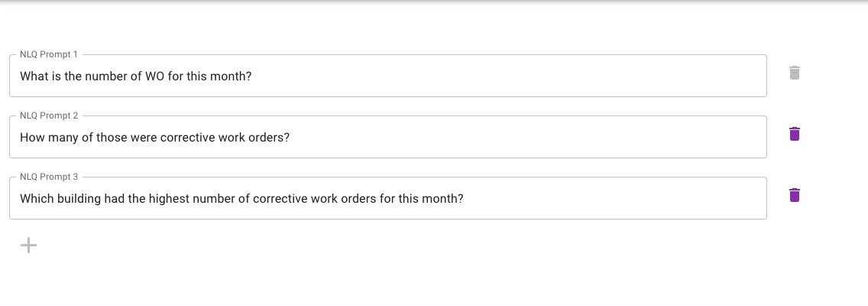Put cursor after "this month?" in Prompt 1
The image size is (868, 306).
pos(251,76)
